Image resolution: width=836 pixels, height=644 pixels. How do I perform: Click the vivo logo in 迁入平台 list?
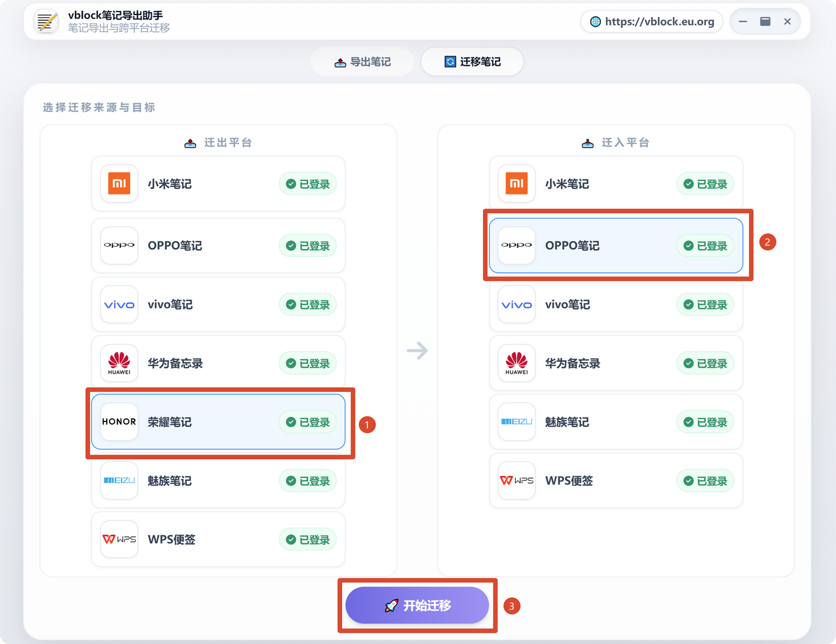click(x=517, y=304)
